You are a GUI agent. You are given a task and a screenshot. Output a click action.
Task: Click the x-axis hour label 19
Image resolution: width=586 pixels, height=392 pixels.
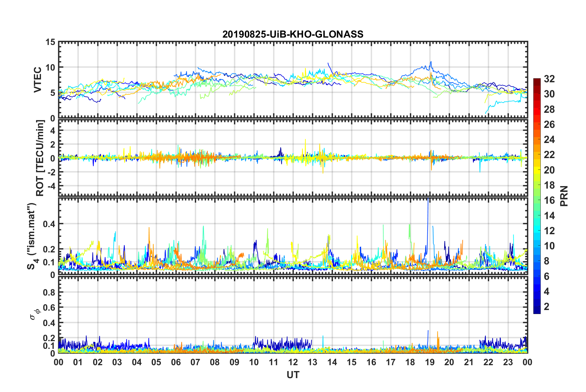click(x=430, y=362)
